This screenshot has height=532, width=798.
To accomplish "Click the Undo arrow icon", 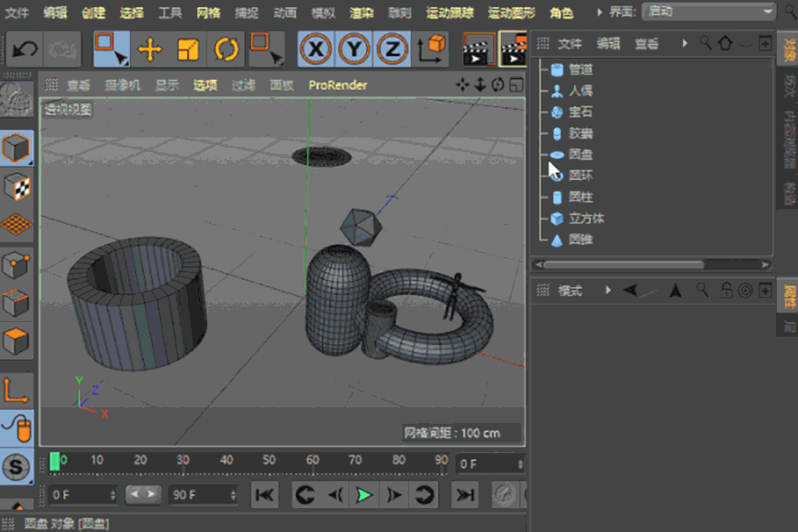I will pos(24,50).
